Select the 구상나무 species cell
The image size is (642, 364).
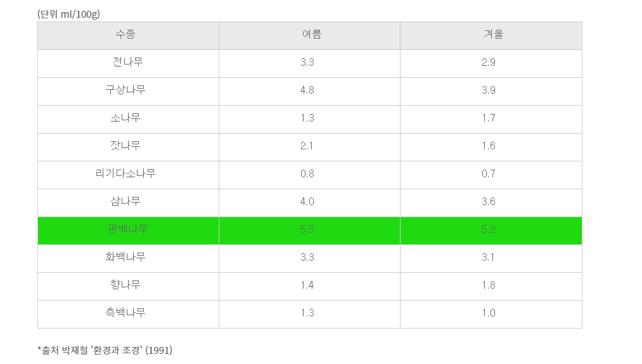tap(128, 92)
